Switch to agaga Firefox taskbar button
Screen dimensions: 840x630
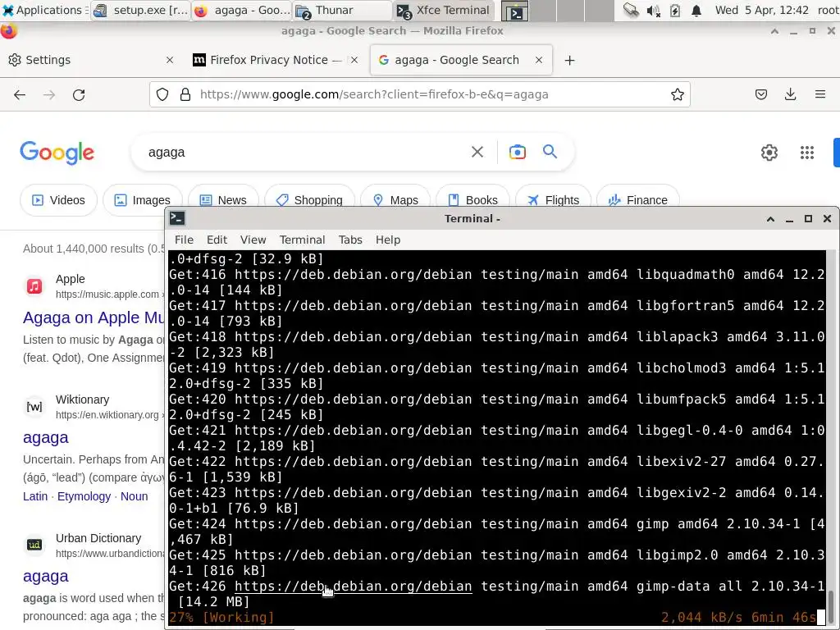[x=241, y=10]
